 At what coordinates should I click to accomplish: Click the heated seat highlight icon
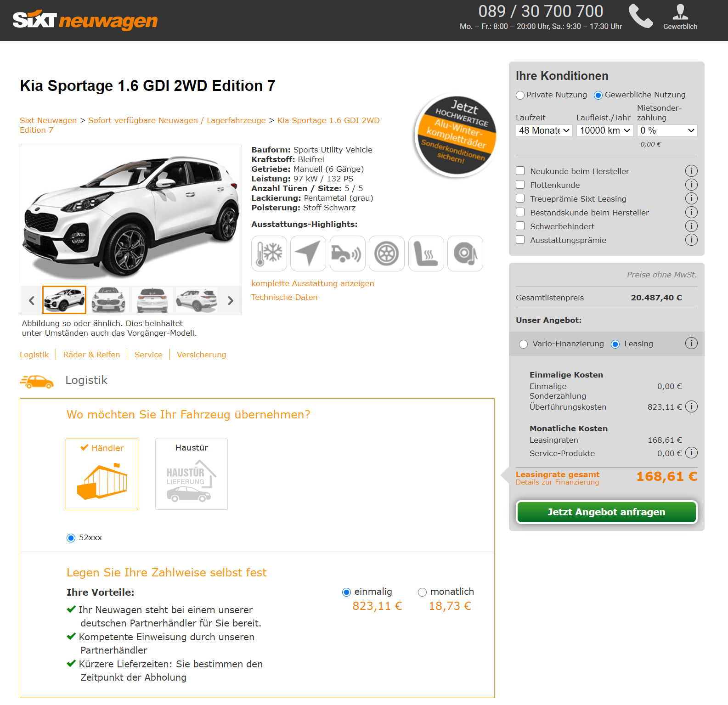426,254
